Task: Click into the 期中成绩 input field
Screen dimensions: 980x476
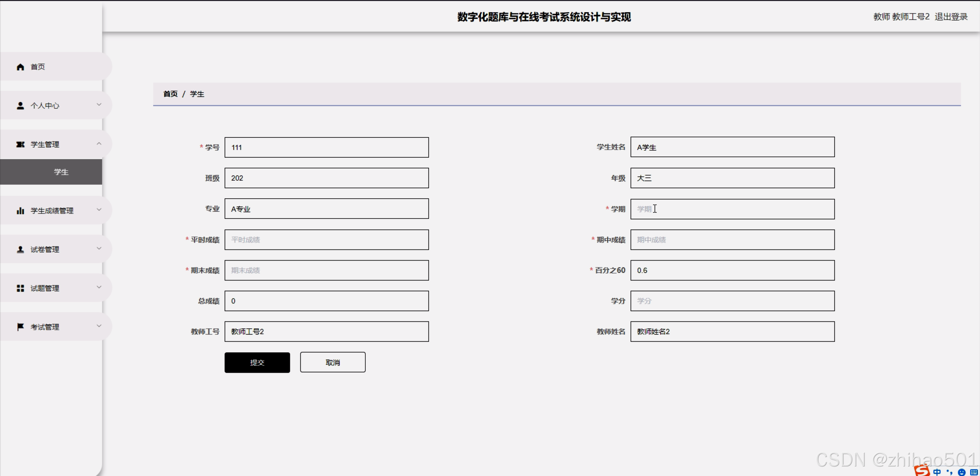Action: pos(732,240)
